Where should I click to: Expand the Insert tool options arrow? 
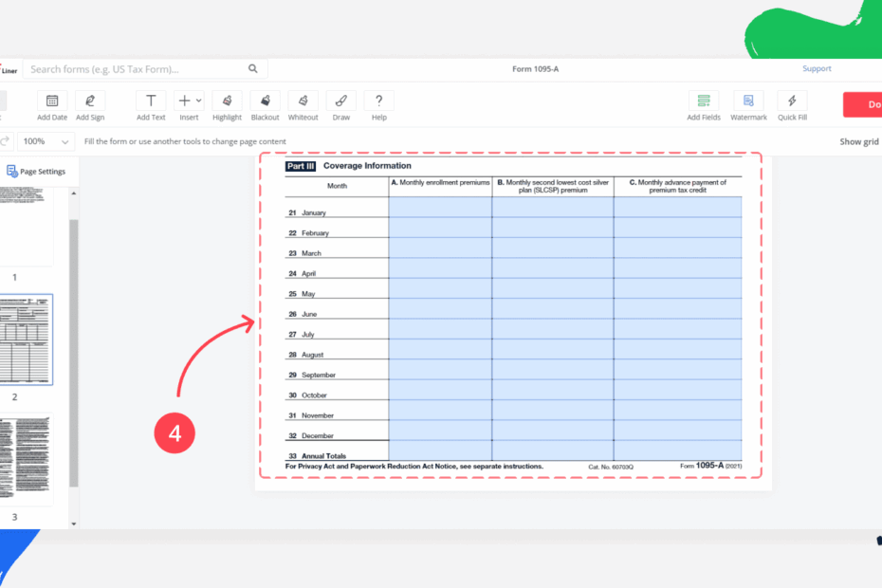pos(197,99)
